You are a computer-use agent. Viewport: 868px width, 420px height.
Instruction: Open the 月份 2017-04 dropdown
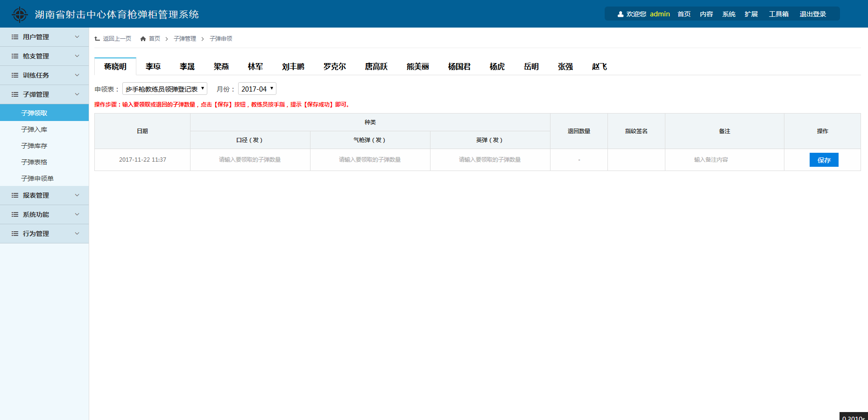click(257, 89)
